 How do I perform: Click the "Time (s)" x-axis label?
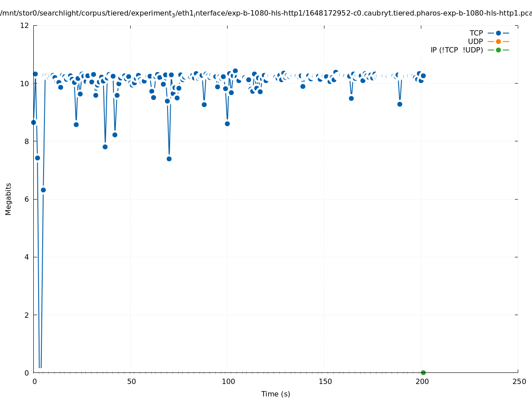tap(276, 394)
